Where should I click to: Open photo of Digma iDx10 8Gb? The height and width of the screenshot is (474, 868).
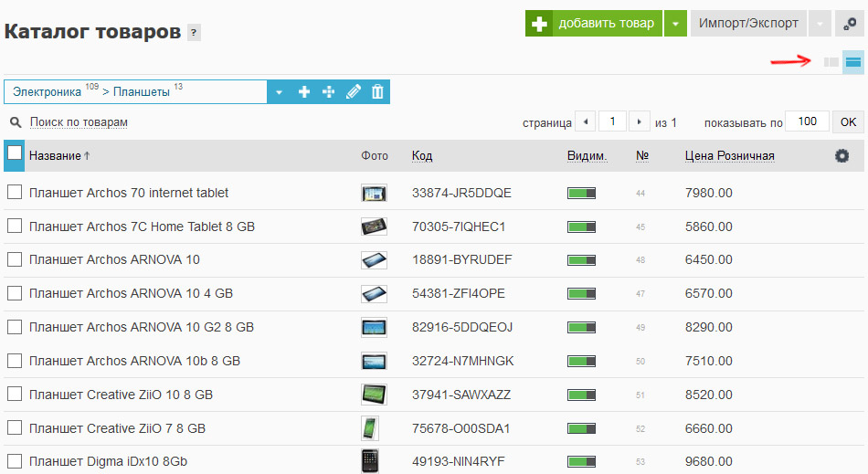click(x=370, y=461)
